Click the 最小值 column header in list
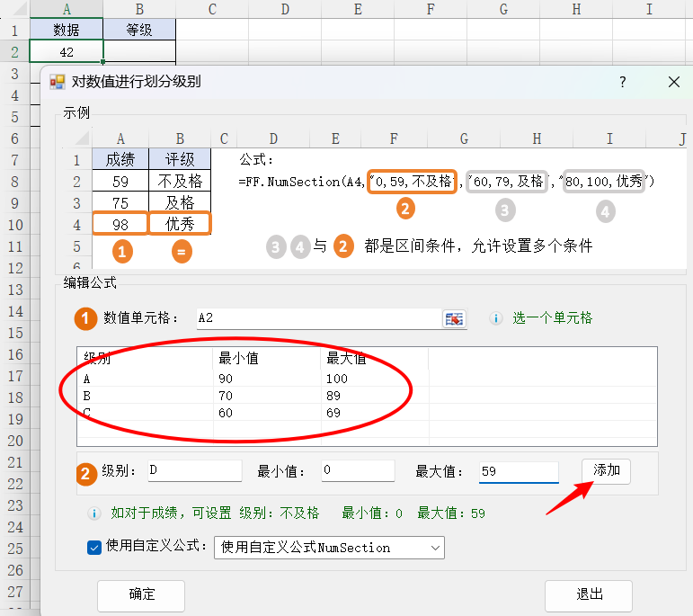 click(x=266, y=358)
